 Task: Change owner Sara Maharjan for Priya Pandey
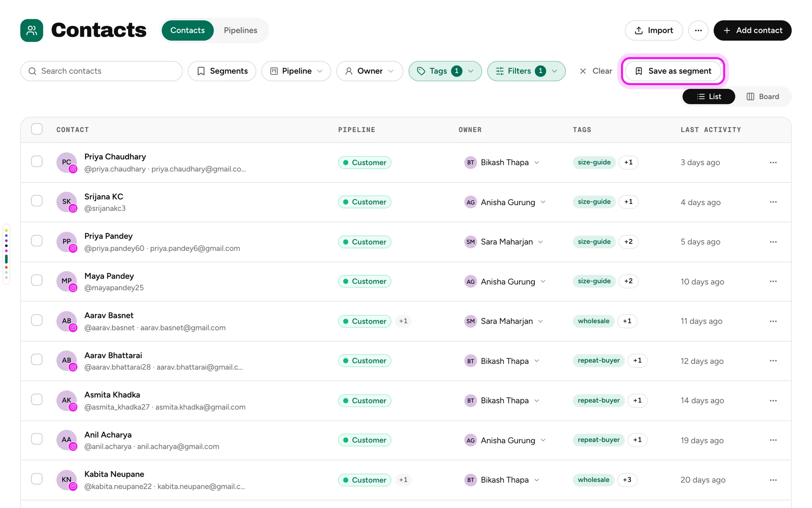[x=504, y=242]
